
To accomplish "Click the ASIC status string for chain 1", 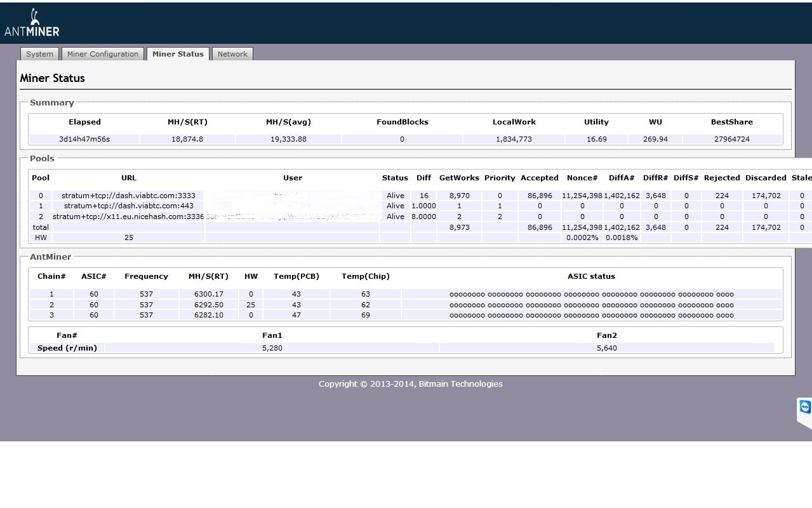I will pyautogui.click(x=592, y=294).
